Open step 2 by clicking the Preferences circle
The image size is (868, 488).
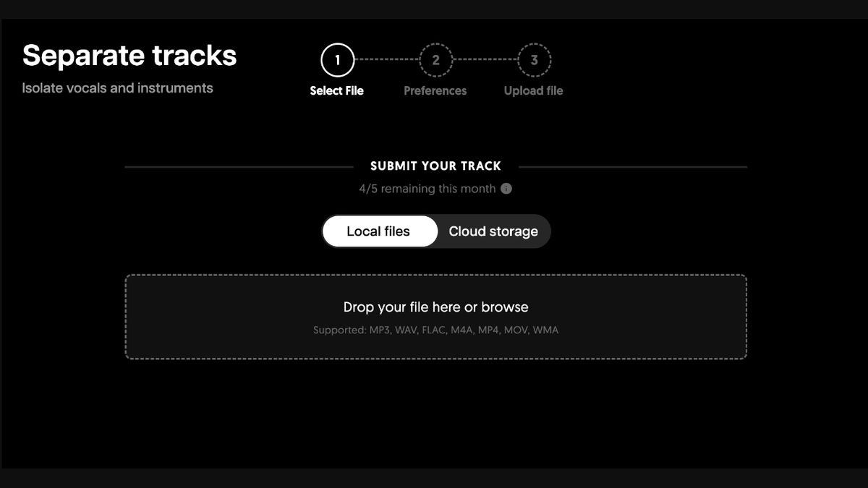435,60
